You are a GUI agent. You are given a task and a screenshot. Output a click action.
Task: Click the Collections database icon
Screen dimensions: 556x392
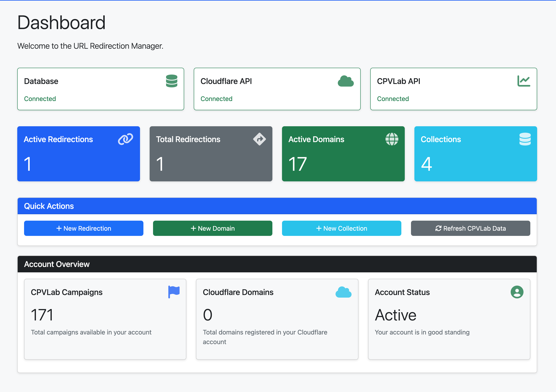(x=525, y=139)
